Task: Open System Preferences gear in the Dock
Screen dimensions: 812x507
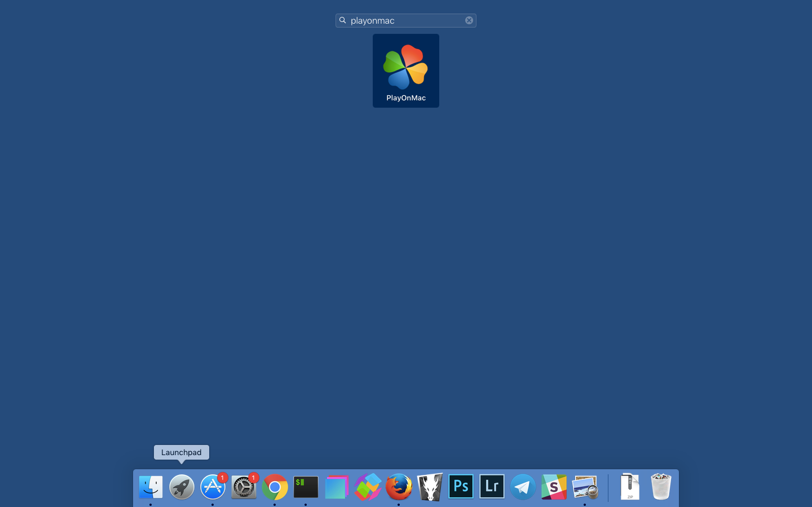Action: pos(244,487)
